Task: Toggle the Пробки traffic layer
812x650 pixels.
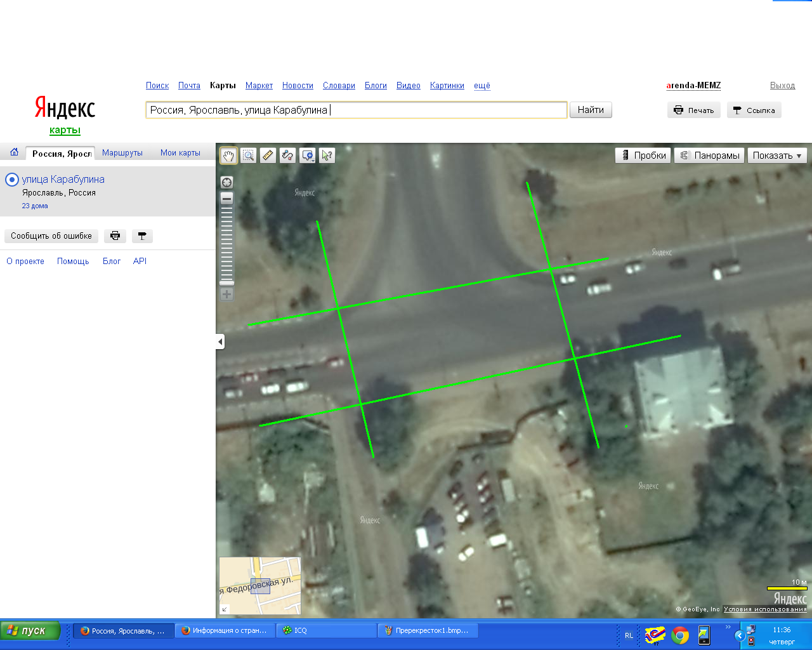Action: [x=643, y=156]
